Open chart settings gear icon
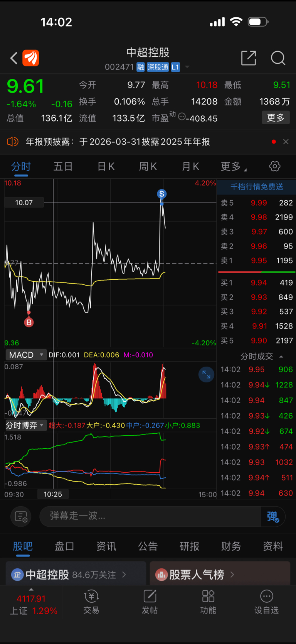This screenshot has height=644, width=296. (x=275, y=166)
